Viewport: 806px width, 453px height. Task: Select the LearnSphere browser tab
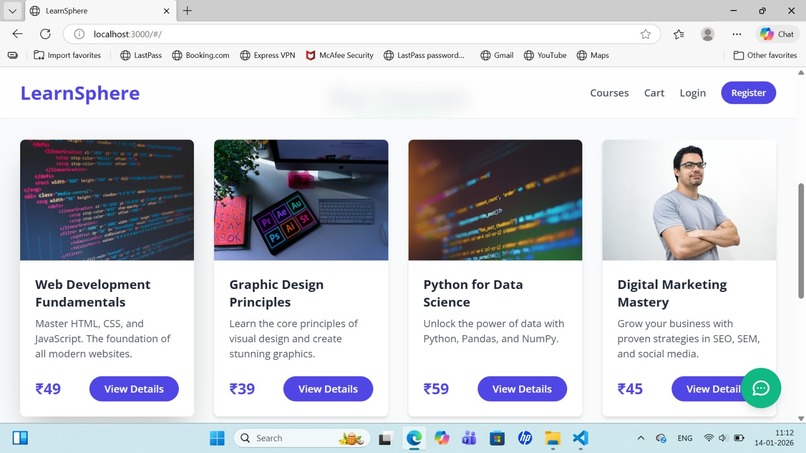click(100, 11)
